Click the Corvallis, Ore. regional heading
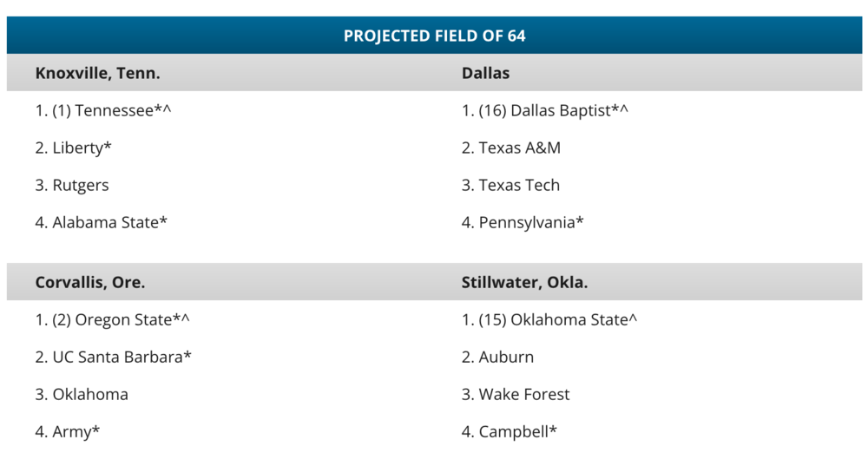 89,282
